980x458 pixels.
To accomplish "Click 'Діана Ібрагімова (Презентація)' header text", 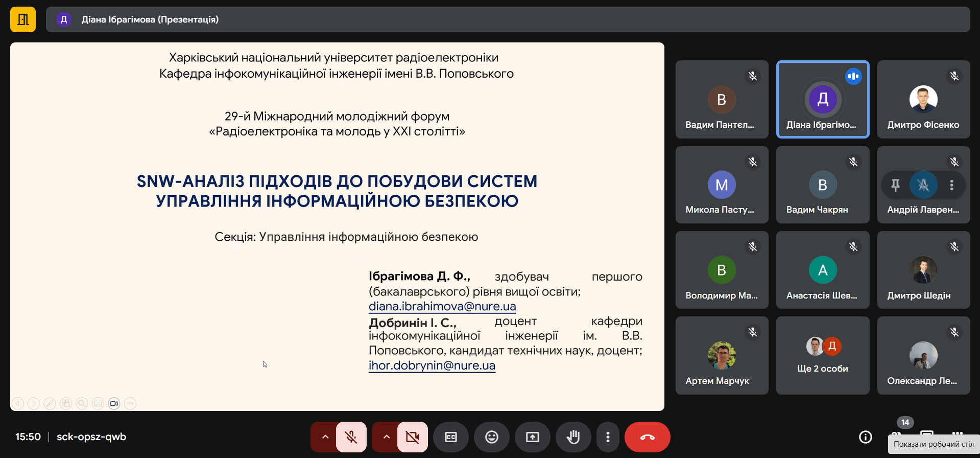I will pyautogui.click(x=150, y=19).
